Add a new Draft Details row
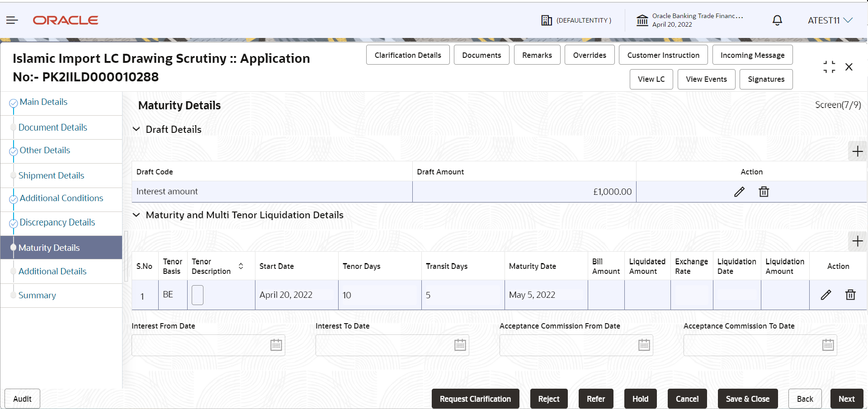 click(857, 151)
